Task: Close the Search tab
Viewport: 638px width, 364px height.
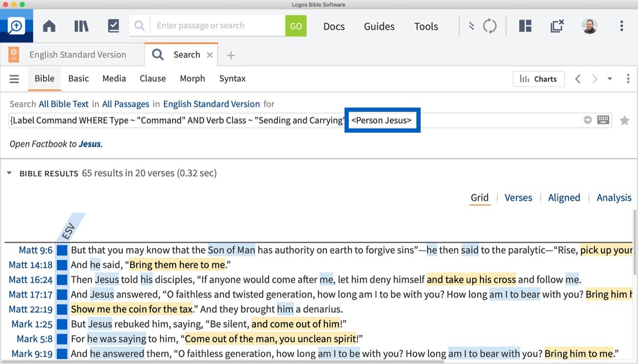Action: tap(210, 55)
